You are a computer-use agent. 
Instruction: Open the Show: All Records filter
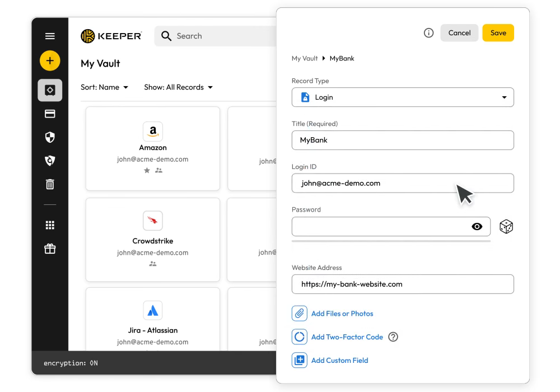pos(178,87)
